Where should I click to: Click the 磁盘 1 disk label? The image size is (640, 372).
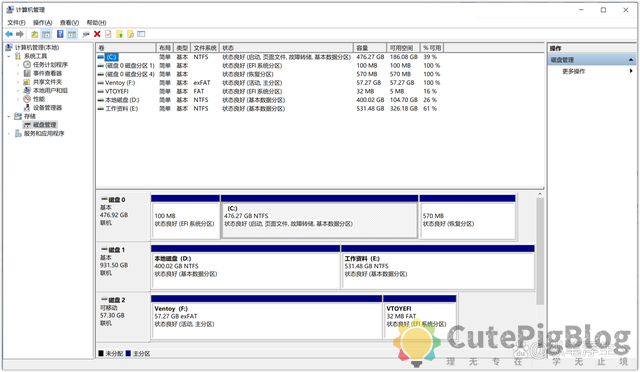(x=117, y=249)
